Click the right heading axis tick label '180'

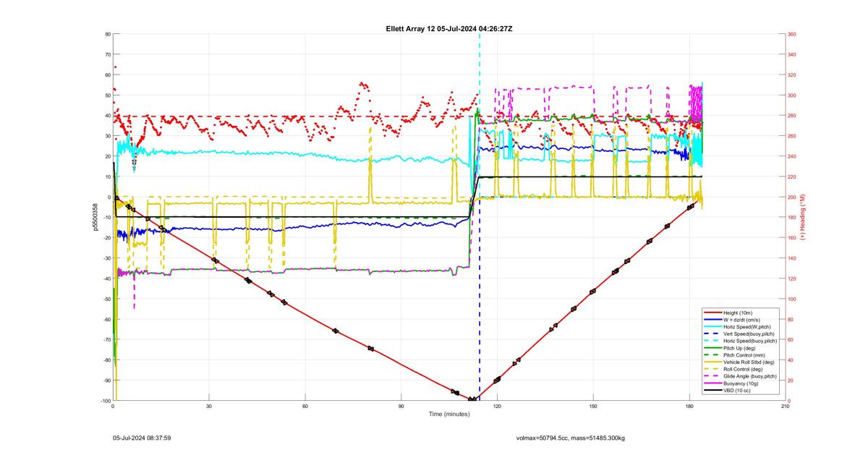(x=792, y=218)
